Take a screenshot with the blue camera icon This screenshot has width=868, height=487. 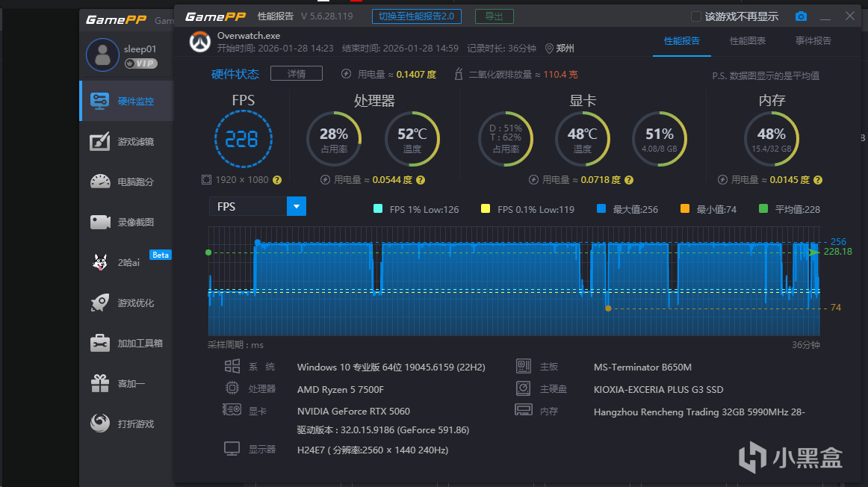click(x=801, y=16)
